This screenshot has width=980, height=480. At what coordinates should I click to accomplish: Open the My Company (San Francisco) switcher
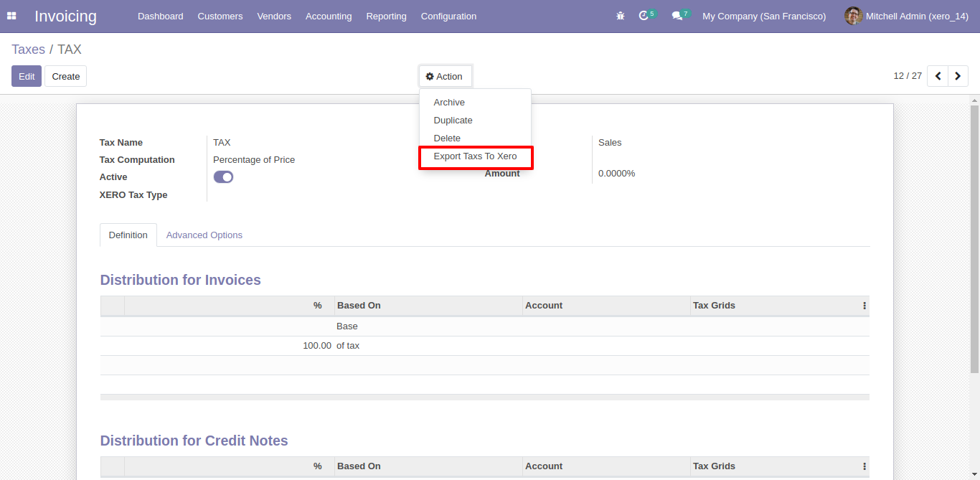click(764, 16)
